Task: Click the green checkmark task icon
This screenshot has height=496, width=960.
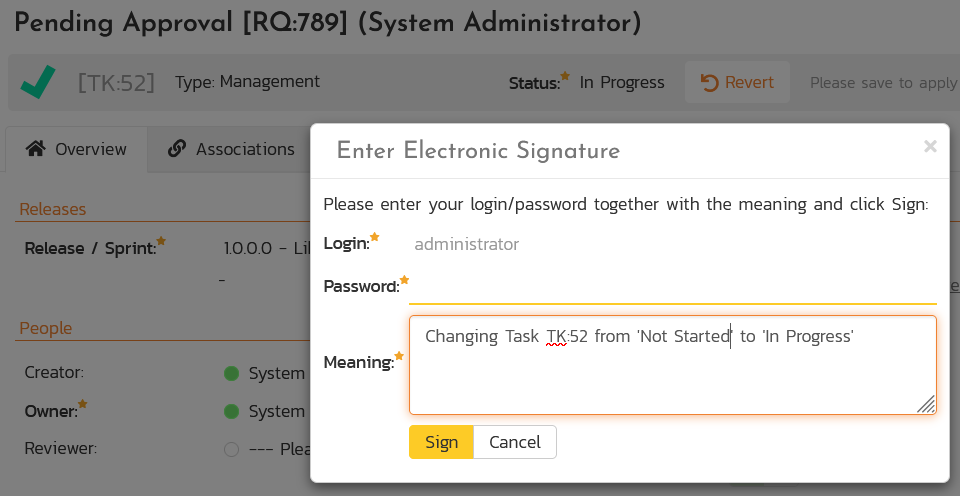Action: [38, 83]
